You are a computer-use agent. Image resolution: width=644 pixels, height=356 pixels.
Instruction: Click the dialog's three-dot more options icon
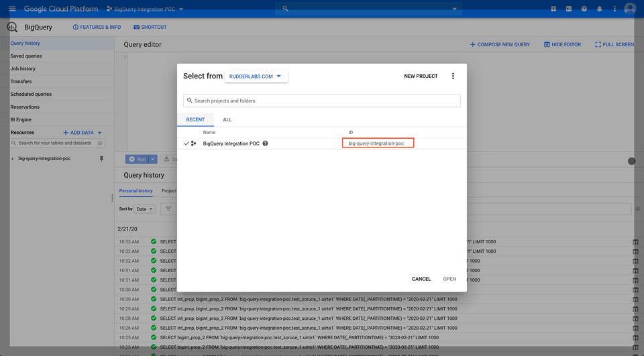(453, 76)
